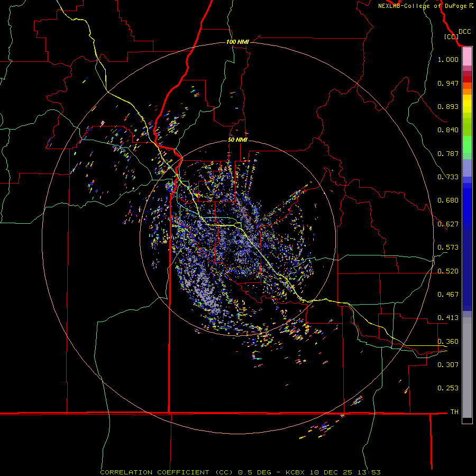Click the 100 NMI range ring label
This screenshot has width=476, height=476.
tap(237, 42)
